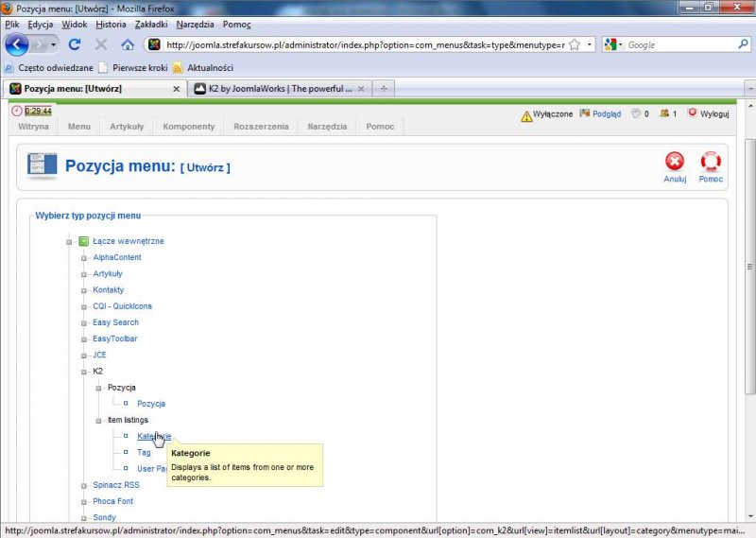Go to browser home page icon
This screenshot has width=756, height=538.
(128, 44)
